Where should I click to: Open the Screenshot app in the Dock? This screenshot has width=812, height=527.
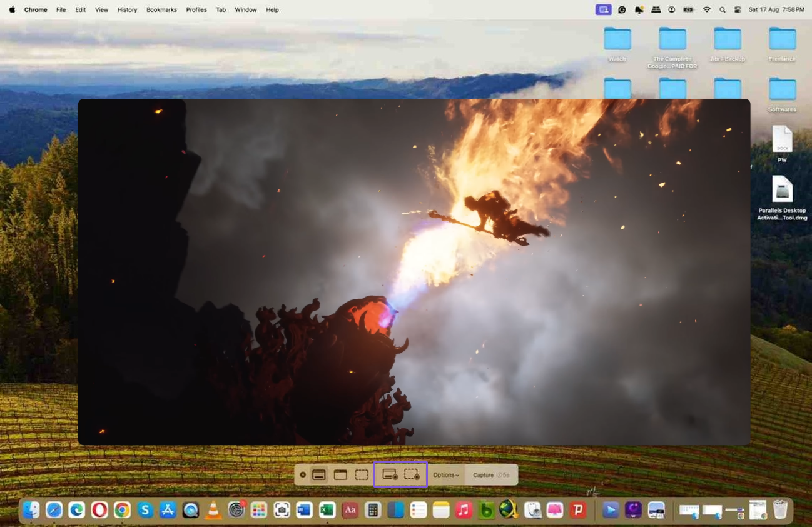[x=282, y=511]
